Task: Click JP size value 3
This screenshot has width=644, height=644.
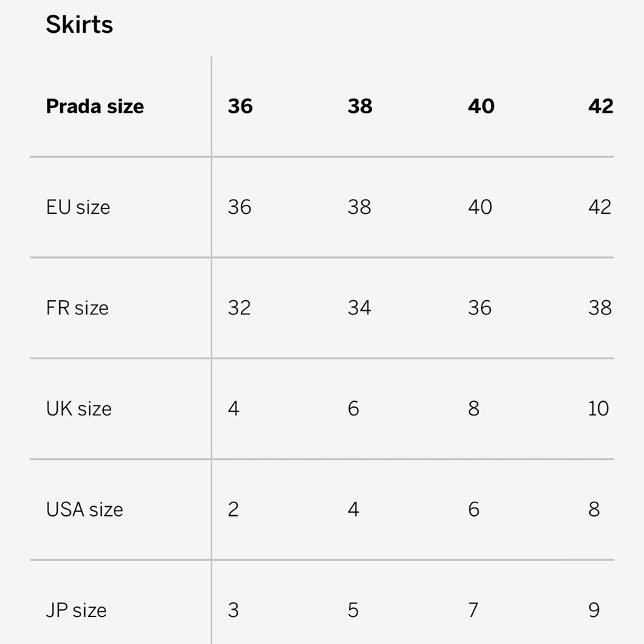Action: (233, 611)
